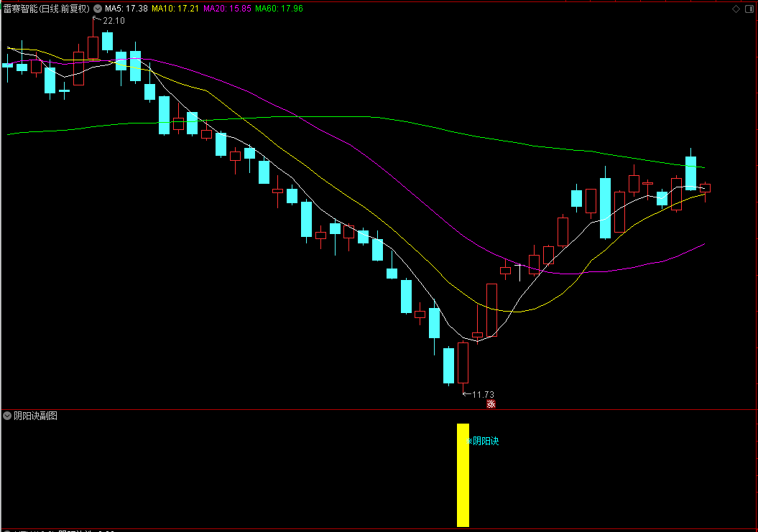This screenshot has height=532, width=758.
Task: Click the cyan 阴阳诀 signal label
Action: point(482,441)
